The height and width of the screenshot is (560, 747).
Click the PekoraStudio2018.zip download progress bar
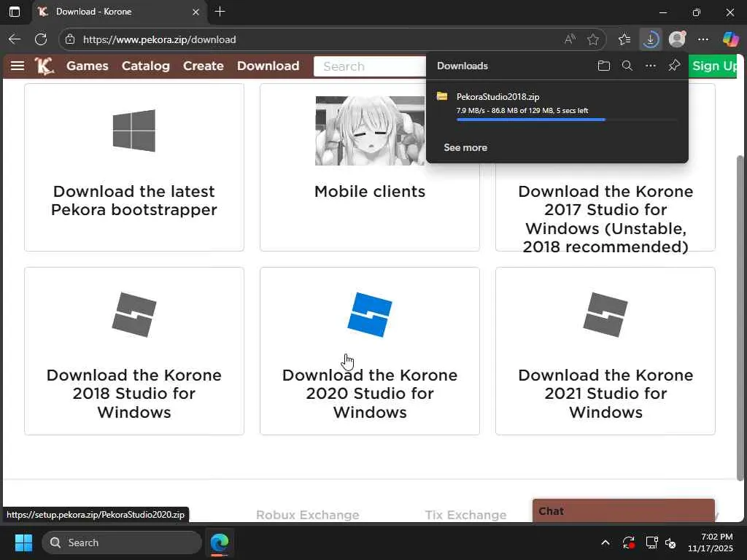[x=567, y=120]
